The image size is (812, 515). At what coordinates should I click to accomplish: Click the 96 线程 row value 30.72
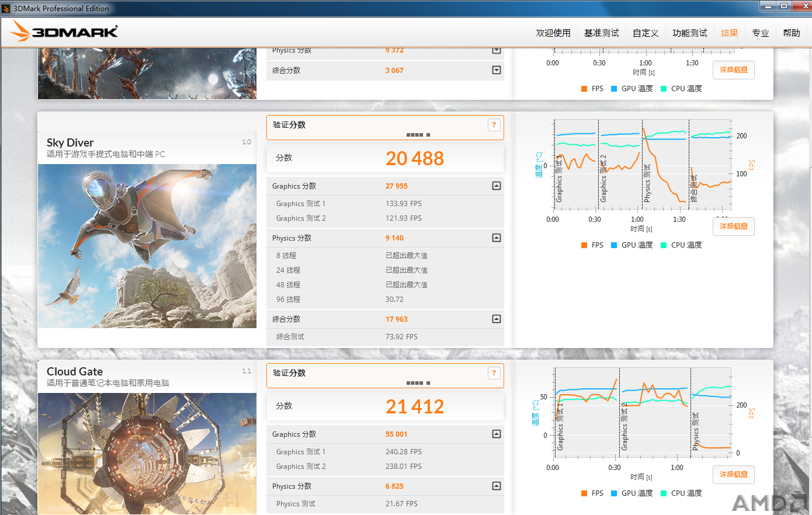(x=394, y=299)
